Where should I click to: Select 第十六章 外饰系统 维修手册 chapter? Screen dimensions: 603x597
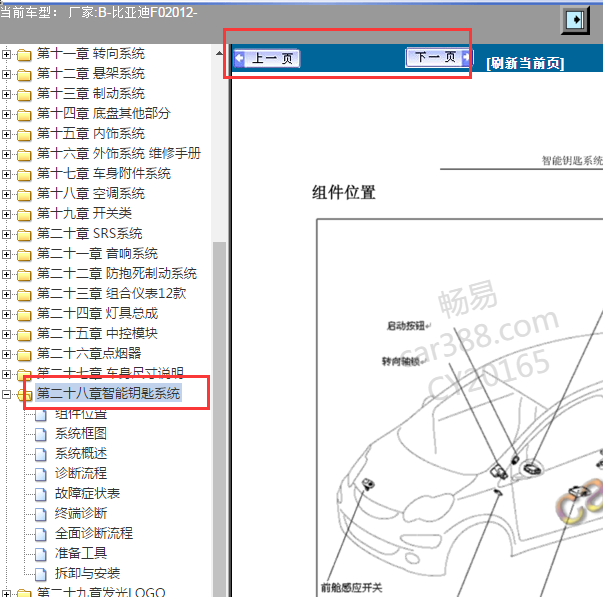[x=118, y=153]
